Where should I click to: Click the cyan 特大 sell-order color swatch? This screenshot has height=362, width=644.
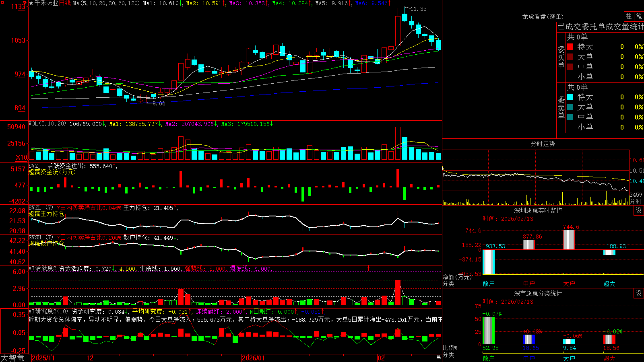pyautogui.click(x=570, y=97)
